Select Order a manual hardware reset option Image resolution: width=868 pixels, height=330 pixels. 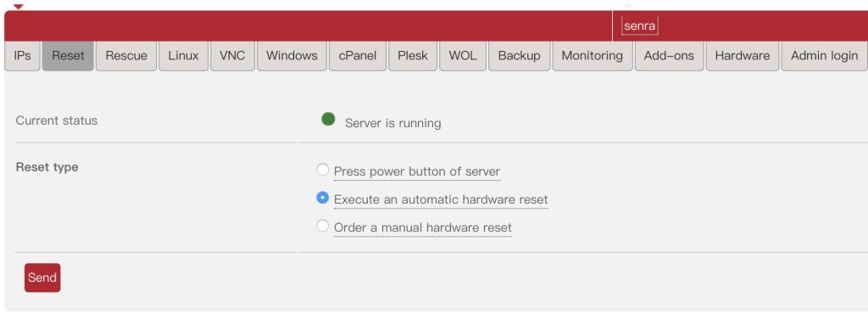point(322,226)
